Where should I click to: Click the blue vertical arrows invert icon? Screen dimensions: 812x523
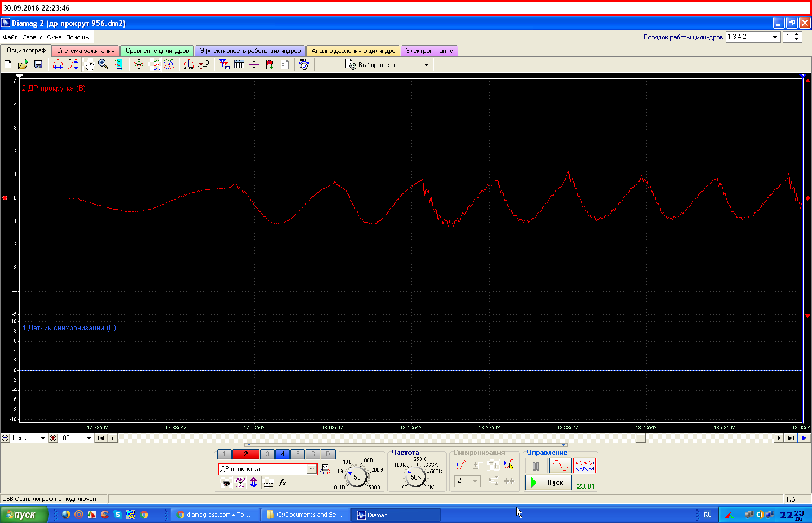coord(254,482)
